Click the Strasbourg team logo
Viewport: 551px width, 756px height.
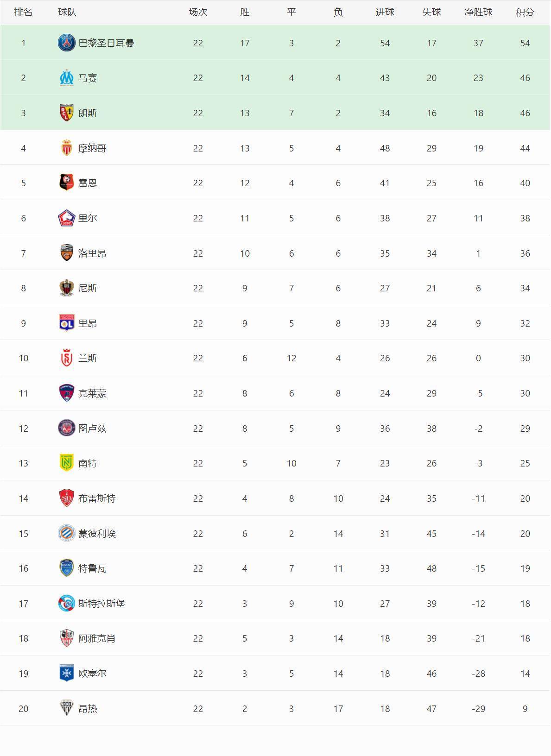67,604
